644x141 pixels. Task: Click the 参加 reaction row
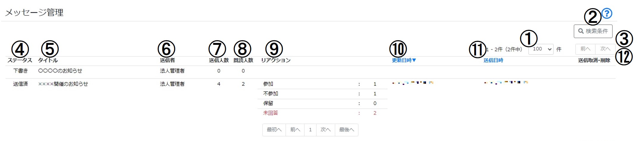pyautogui.click(x=322, y=84)
